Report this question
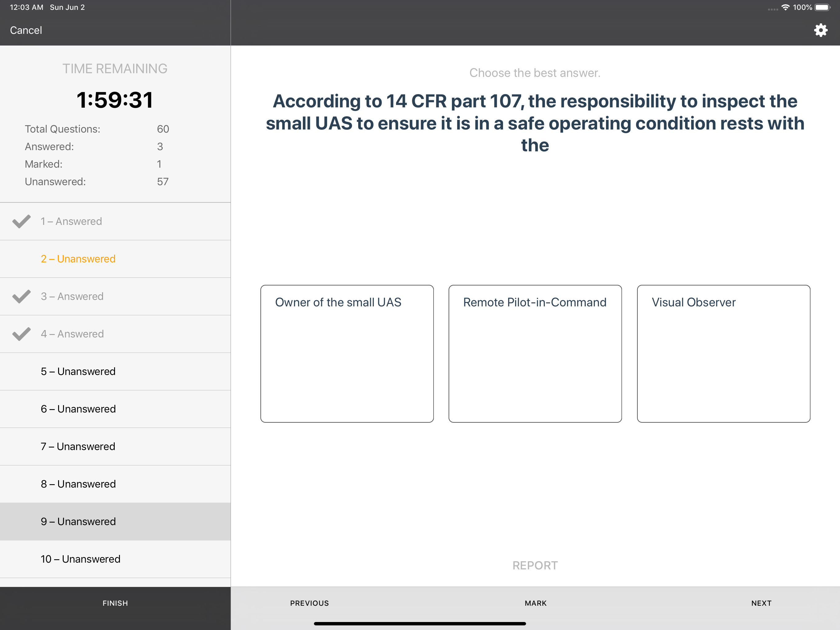 [535, 565]
